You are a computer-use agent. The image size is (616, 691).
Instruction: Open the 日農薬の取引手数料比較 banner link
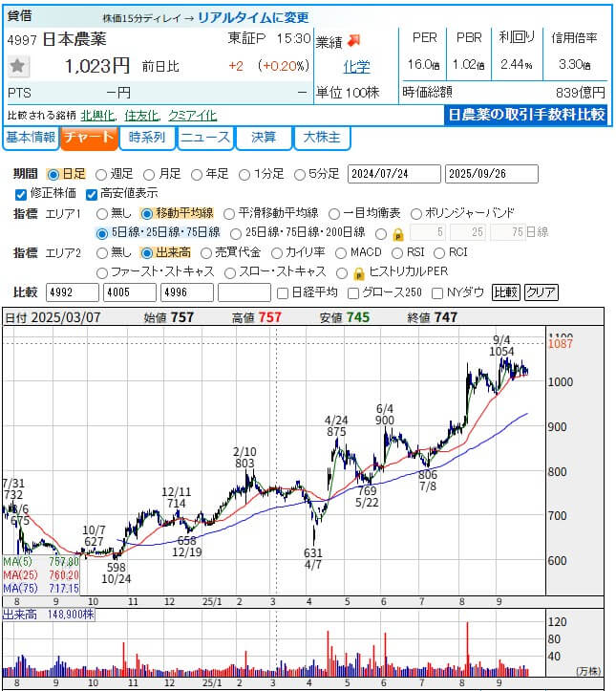(x=528, y=115)
